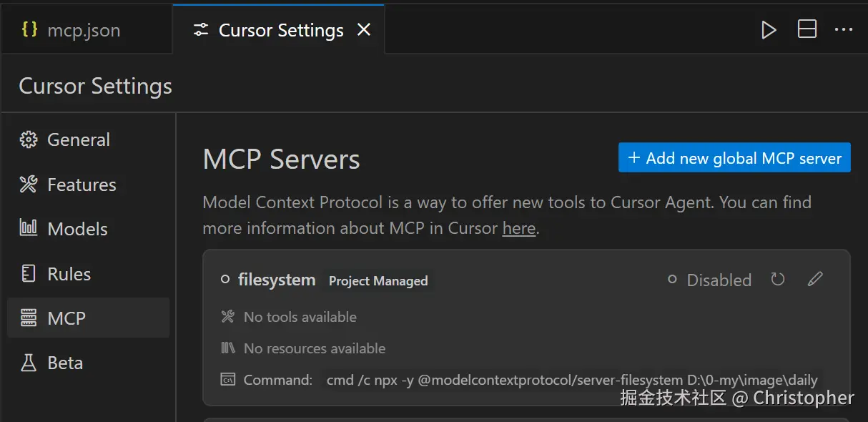Click the Beta flask icon in the sidebar
The height and width of the screenshot is (422, 868).
click(29, 363)
